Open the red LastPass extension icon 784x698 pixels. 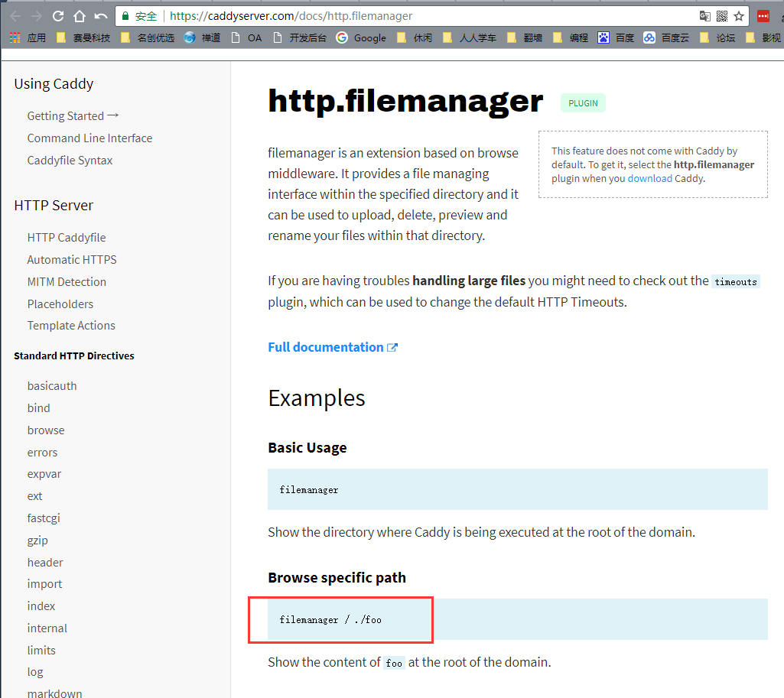coord(763,15)
